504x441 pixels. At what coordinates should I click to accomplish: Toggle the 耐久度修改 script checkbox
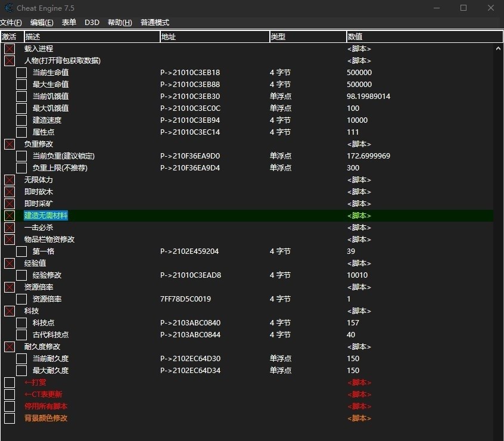pyautogui.click(x=9, y=346)
